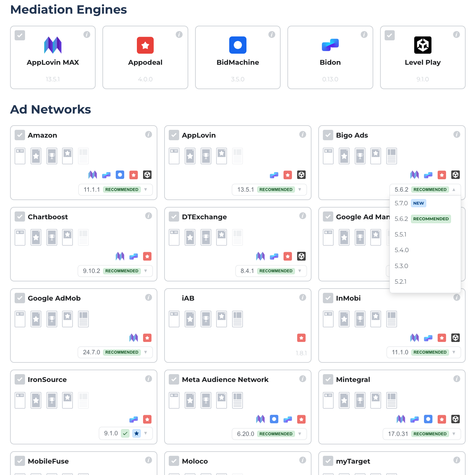Screen dimensions: 476x475
Task: Toggle the AppLovin MAX checkbox
Action: 20,35
